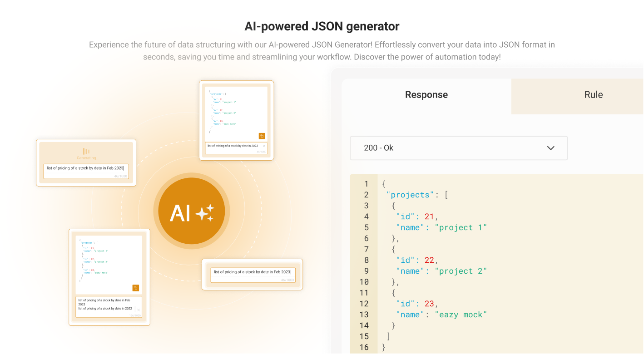Screen dimensions: 644x354
Task: Copy JSON in the card prompting "by date in 2023"
Action: [x=262, y=136]
